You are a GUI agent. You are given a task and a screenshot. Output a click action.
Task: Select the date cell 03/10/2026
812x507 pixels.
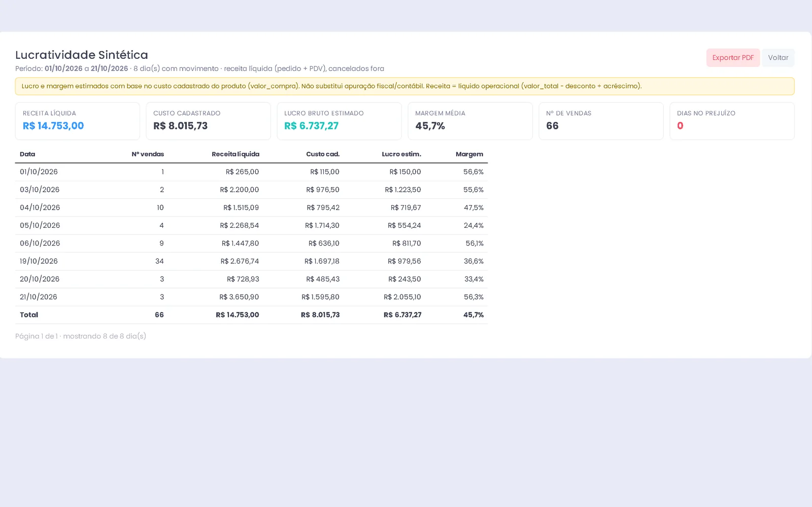pyautogui.click(x=40, y=190)
